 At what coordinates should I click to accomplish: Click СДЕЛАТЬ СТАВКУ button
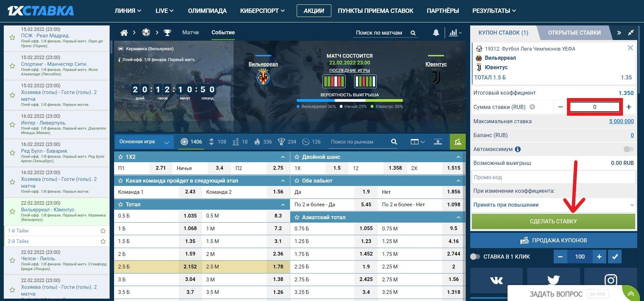tap(553, 221)
